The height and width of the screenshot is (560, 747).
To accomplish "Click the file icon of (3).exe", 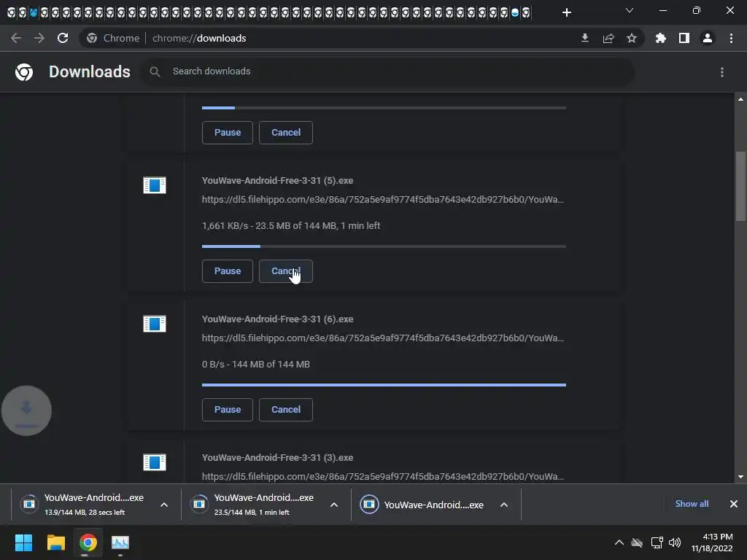I will pos(155,462).
